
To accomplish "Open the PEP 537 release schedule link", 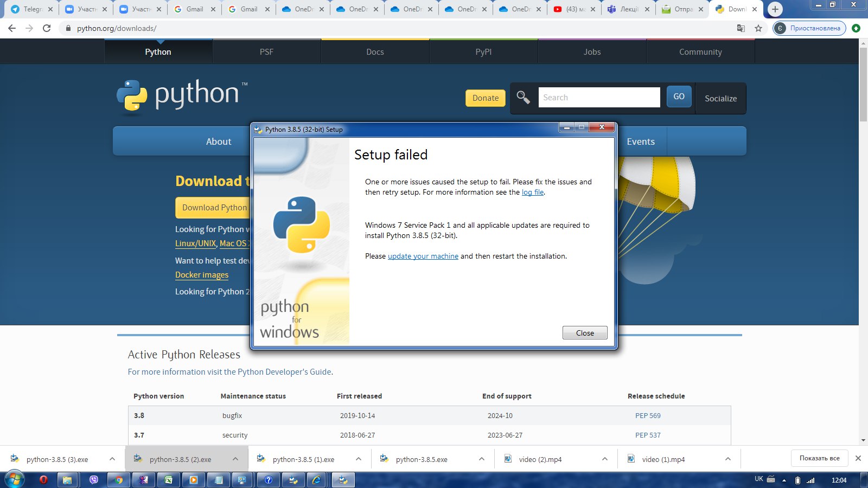I will tap(648, 435).
